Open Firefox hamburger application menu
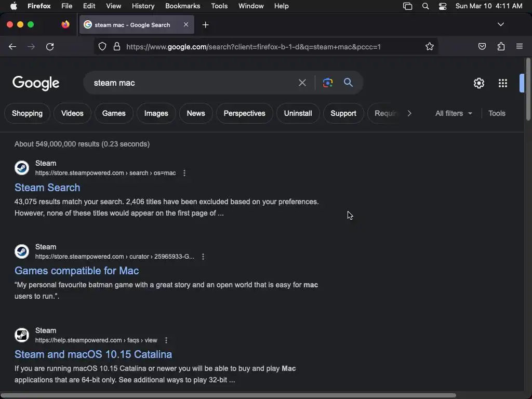 click(520, 46)
